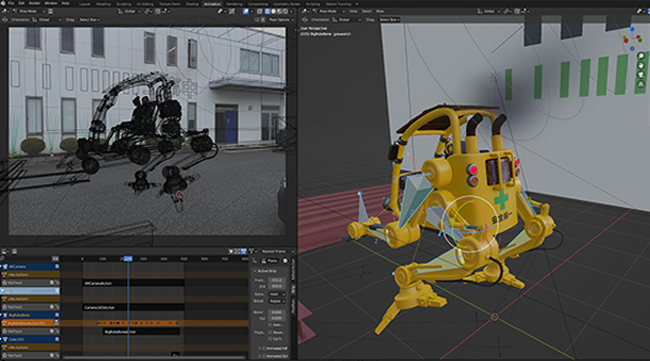Toggle snapping in the right viewport header
This screenshot has width=650, height=361.
pyautogui.click(x=517, y=11)
